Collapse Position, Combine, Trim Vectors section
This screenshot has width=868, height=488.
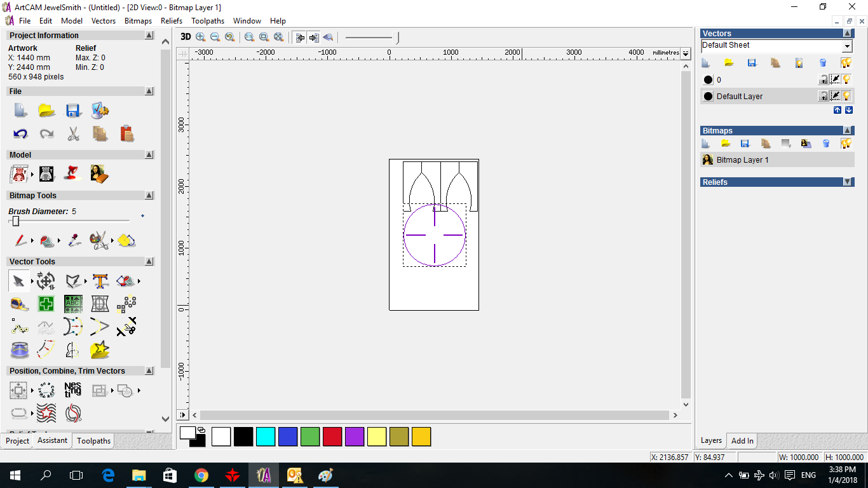tap(149, 371)
